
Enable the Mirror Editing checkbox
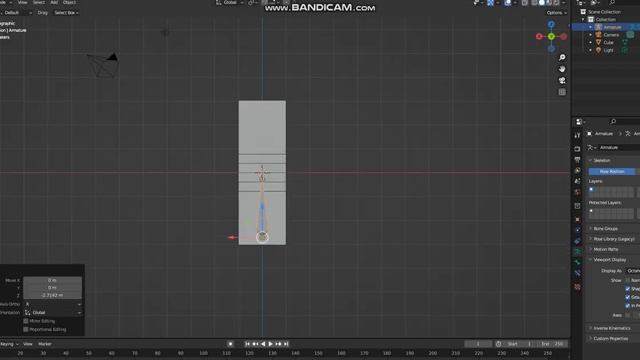click(x=26, y=321)
